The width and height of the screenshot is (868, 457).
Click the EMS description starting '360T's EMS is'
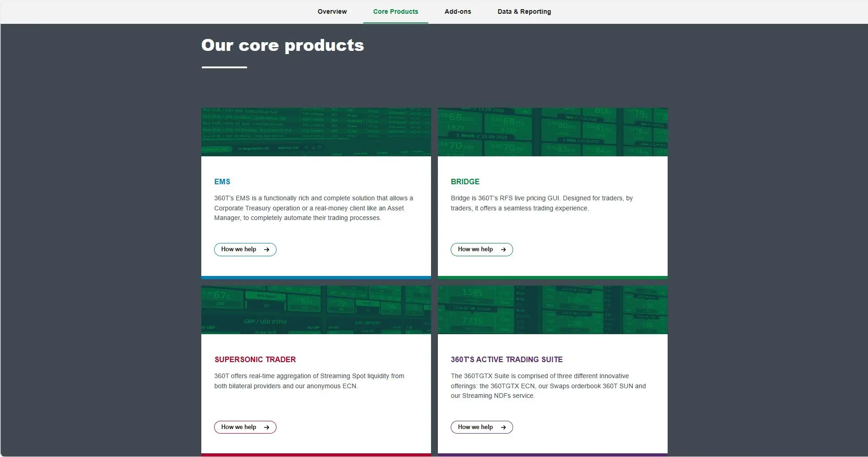[x=314, y=208]
